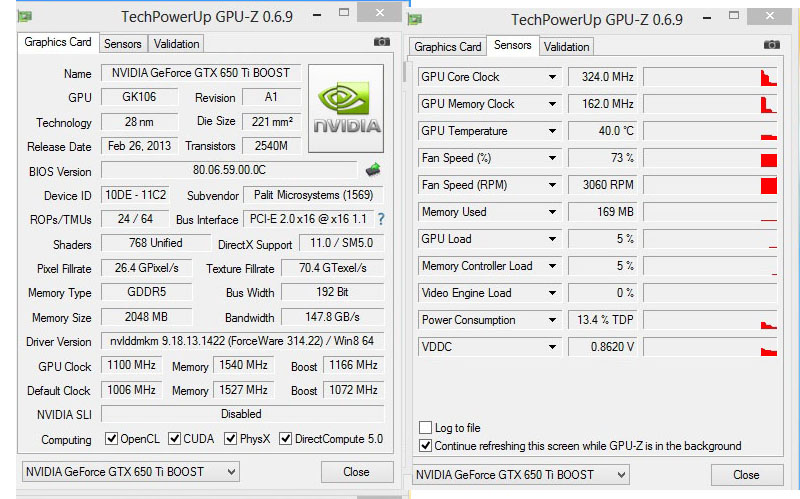Click the Release Date value Feb 26, 2013

tap(139, 146)
